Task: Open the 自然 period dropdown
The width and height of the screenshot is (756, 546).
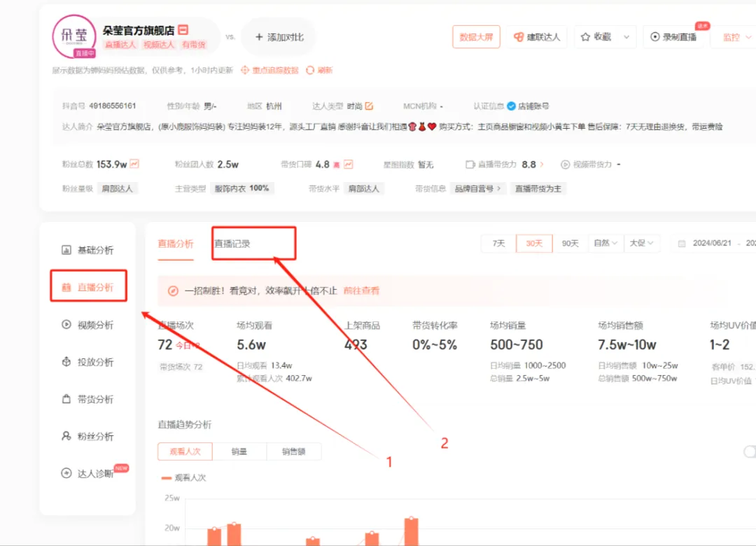Action: [605, 243]
